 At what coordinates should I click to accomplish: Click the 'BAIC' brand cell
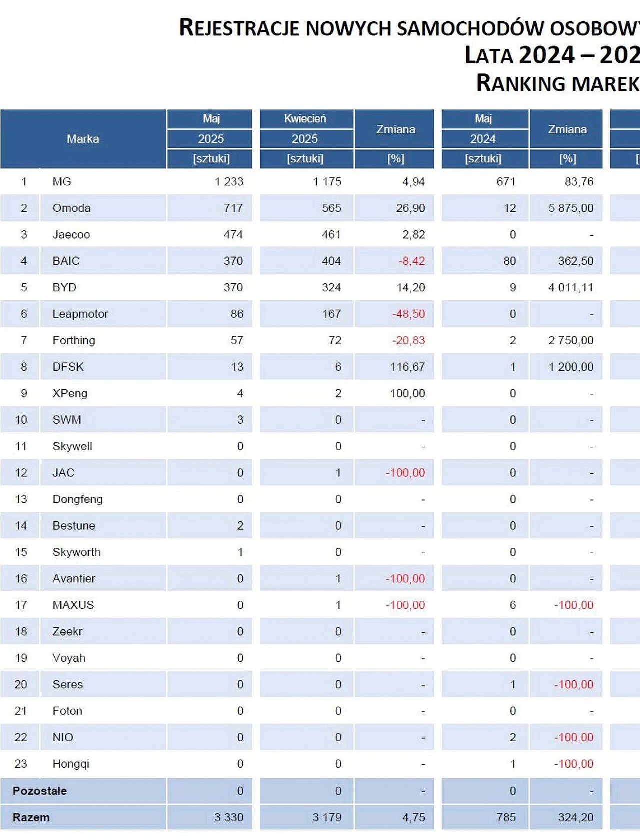coord(66,261)
